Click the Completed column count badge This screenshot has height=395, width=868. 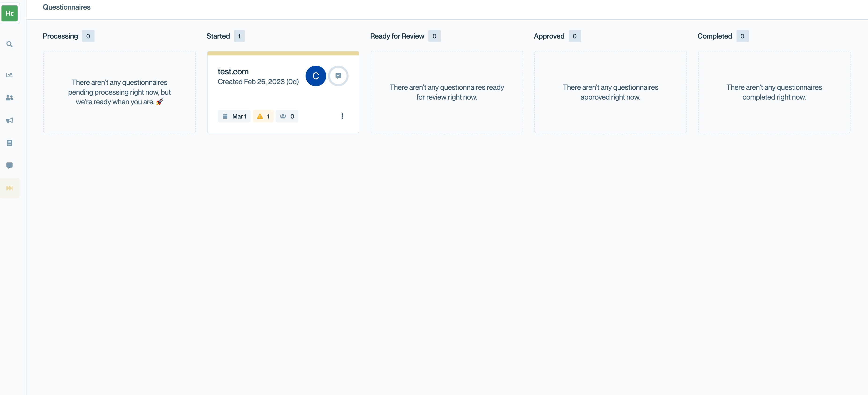tap(742, 36)
